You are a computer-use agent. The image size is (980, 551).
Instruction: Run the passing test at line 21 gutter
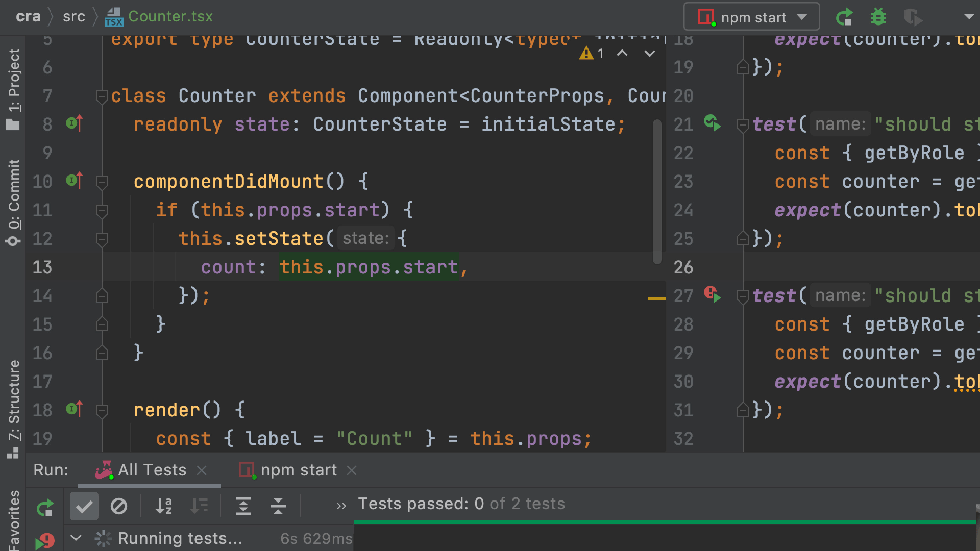click(x=713, y=123)
